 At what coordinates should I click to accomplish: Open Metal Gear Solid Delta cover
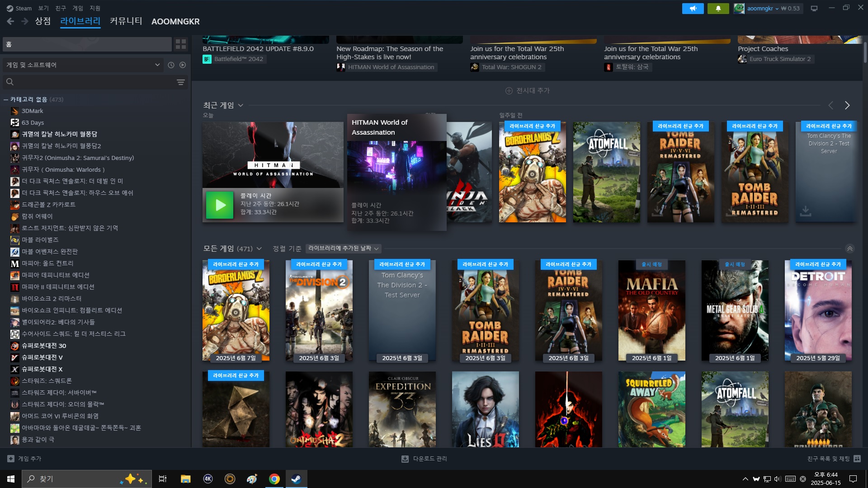[735, 311]
